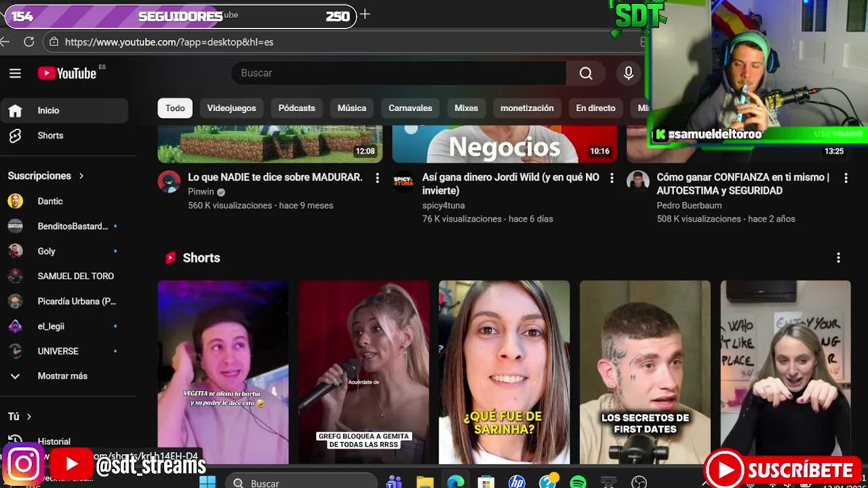This screenshot has width=868, height=488.
Task: Play the Negocios thumbnail video 10:16
Action: 505,144
